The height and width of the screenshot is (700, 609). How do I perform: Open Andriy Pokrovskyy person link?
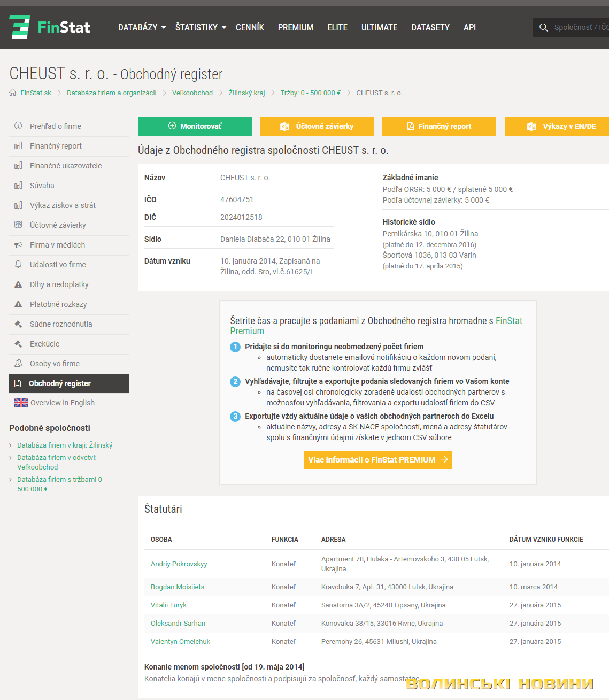click(x=179, y=564)
